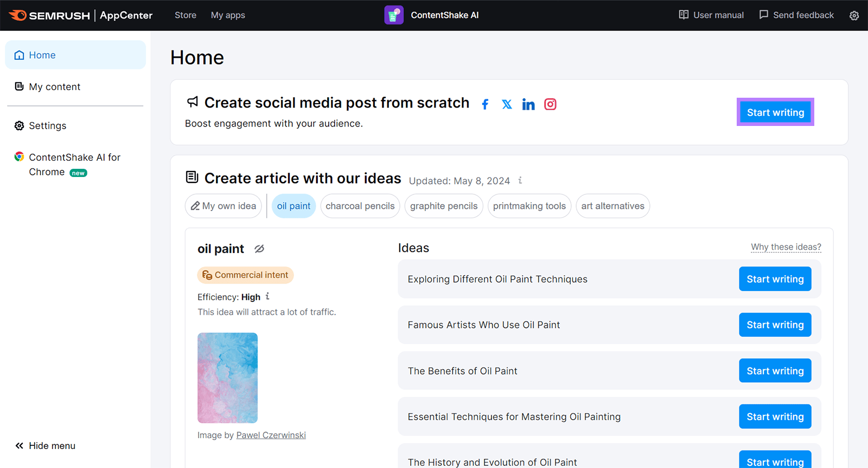Click 'Updated: May 8, 2024' text

click(459, 181)
